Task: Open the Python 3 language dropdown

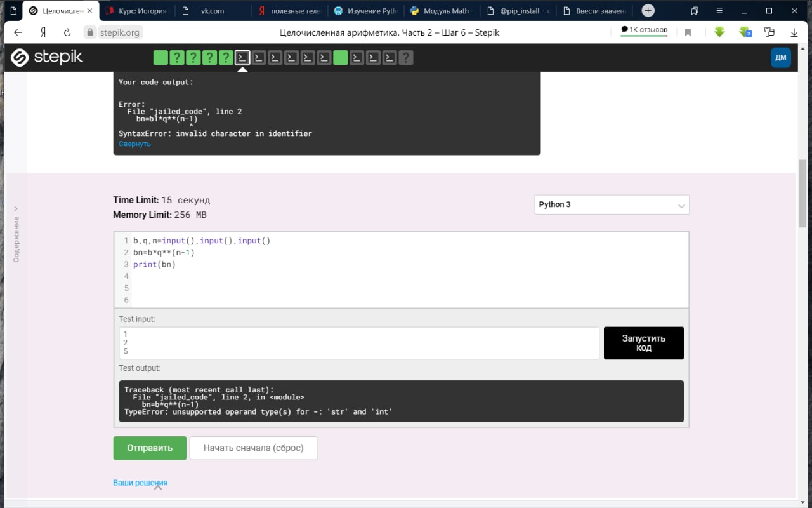Action: click(x=612, y=204)
